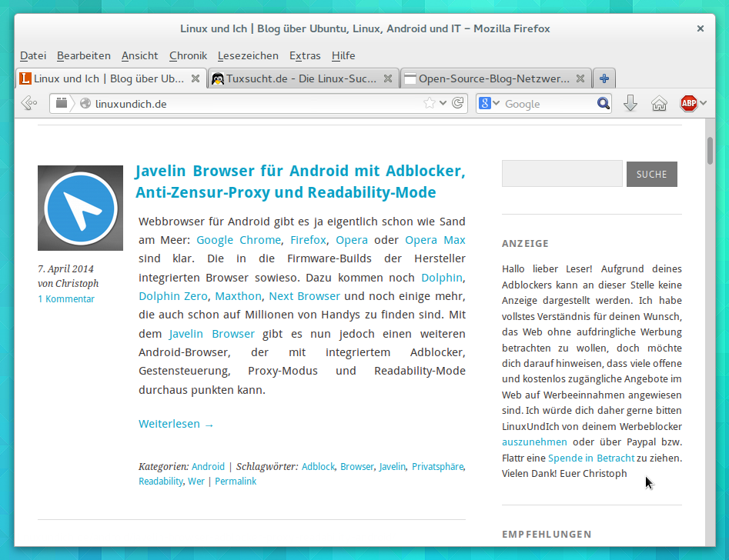This screenshot has height=560, width=729.
Task: Click the magnifier icon in Google search box
Action: [603, 103]
